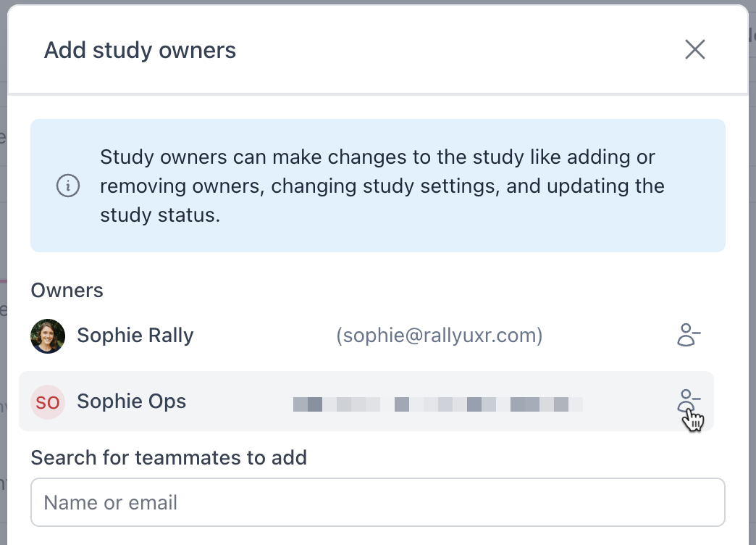Click the 'Rally' surname in the owners list
This screenshot has width=756, height=545.
(x=168, y=336)
